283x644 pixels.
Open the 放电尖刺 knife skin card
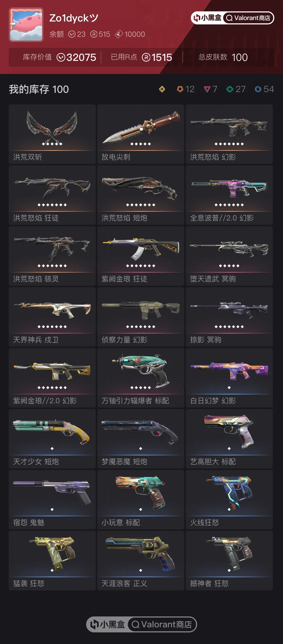click(141, 134)
